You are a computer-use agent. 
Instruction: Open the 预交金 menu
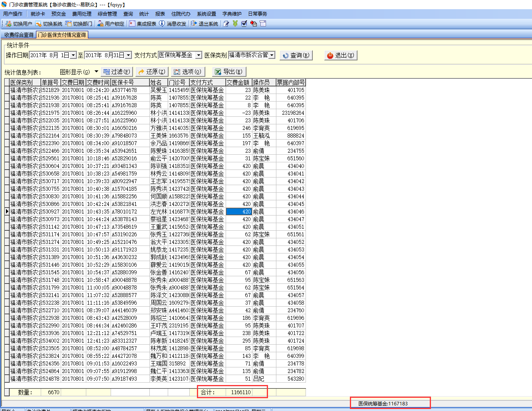click(x=59, y=14)
